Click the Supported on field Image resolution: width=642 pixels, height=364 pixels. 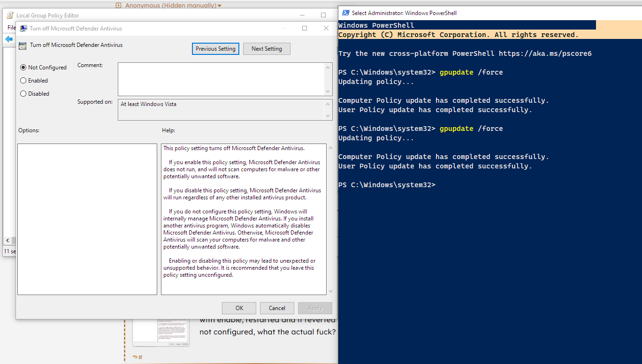point(221,109)
